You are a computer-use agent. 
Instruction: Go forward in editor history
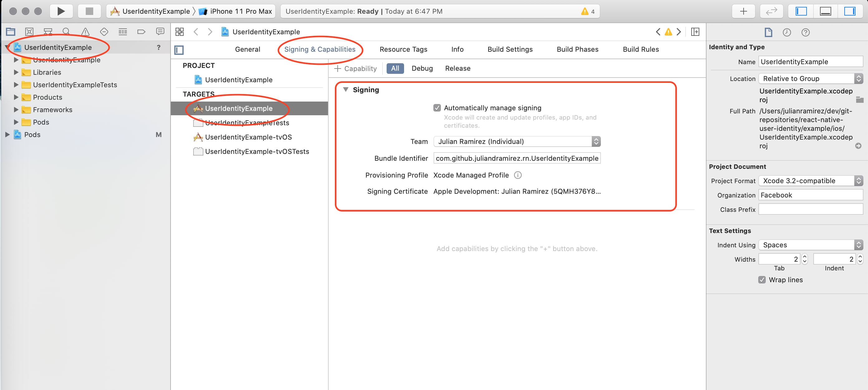tap(210, 32)
